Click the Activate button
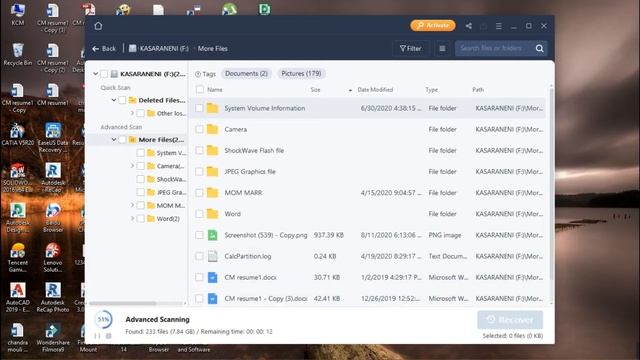This screenshot has height=360, width=640. tap(433, 26)
